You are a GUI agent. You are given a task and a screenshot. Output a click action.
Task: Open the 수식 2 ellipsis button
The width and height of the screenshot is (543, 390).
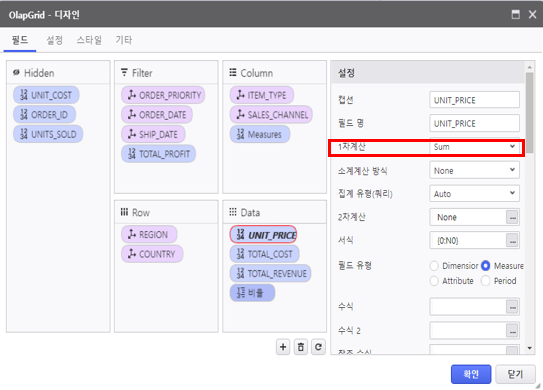click(x=512, y=331)
